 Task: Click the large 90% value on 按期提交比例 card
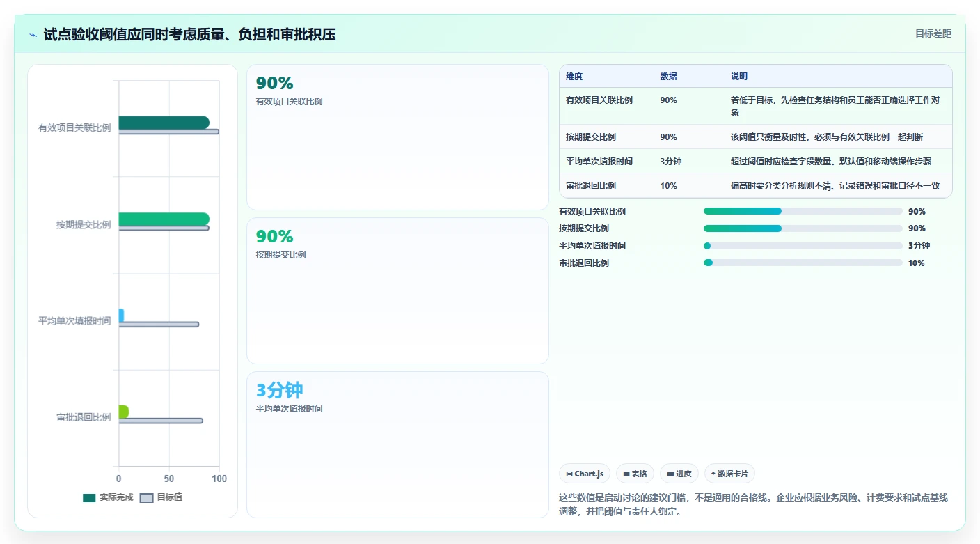[274, 237]
